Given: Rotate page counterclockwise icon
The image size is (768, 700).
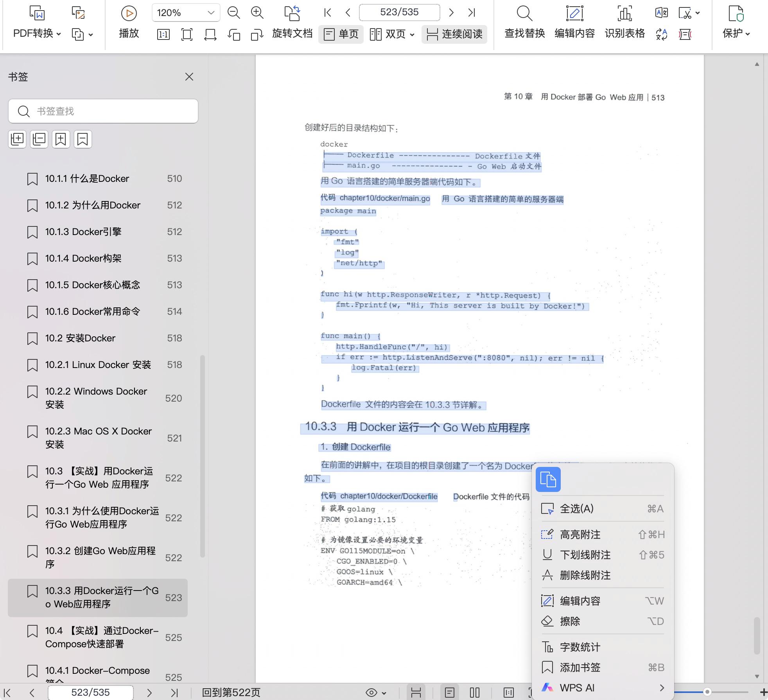Looking at the screenshot, I should pos(234,34).
